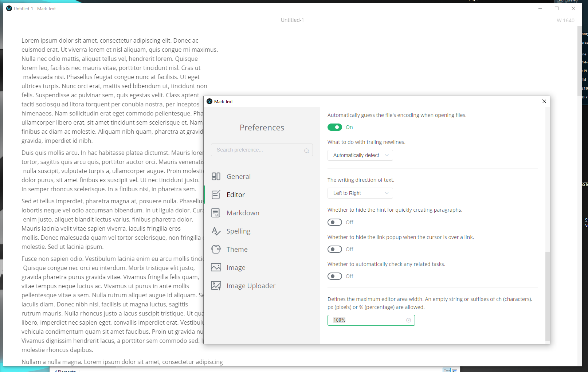Select the Theme section icon
The height and width of the screenshot is (372, 588).
[x=216, y=249]
